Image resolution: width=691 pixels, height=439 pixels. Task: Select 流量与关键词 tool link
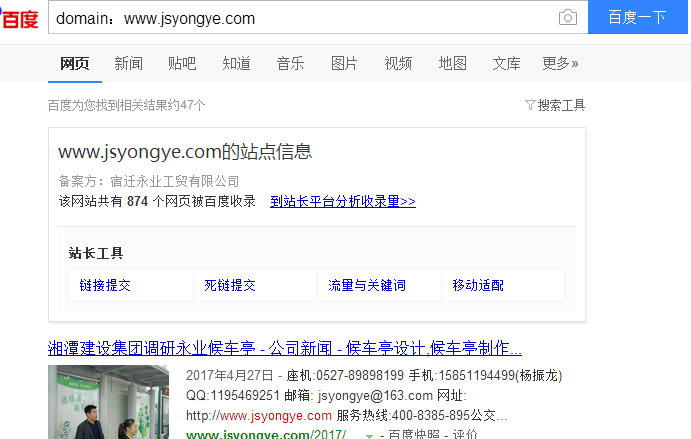pos(367,285)
